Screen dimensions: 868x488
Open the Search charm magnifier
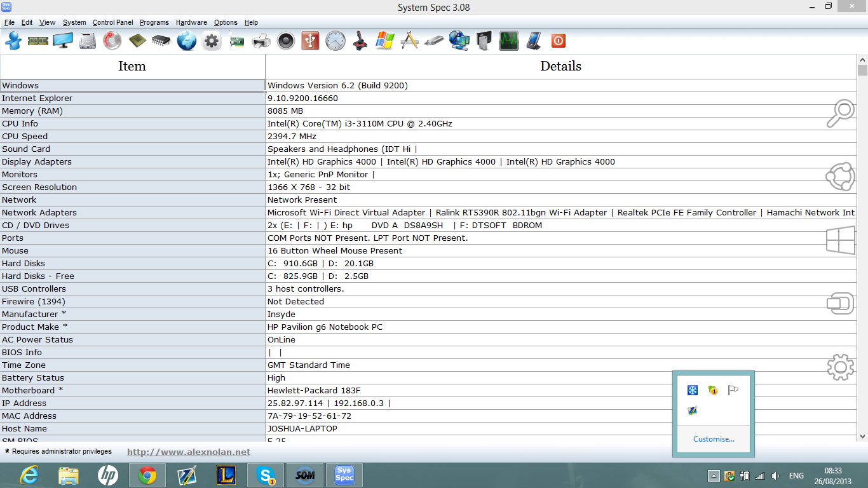pyautogui.click(x=840, y=114)
